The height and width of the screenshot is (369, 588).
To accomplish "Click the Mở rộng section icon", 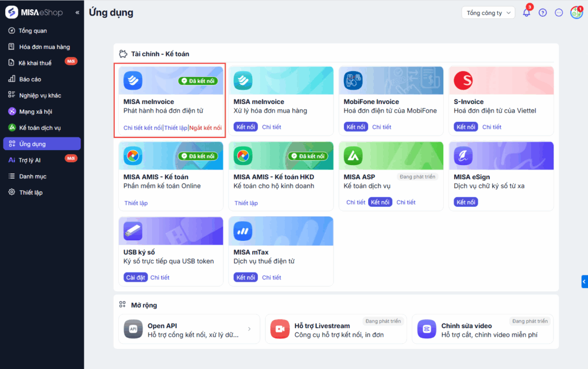I will click(x=123, y=305).
